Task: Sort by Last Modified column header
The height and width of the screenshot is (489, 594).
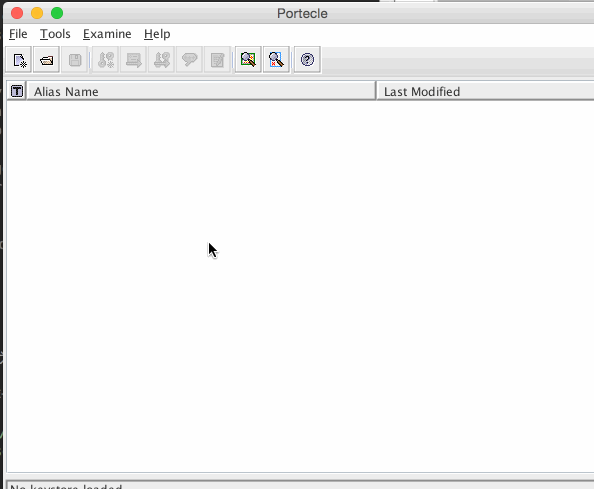Action: 485,91
